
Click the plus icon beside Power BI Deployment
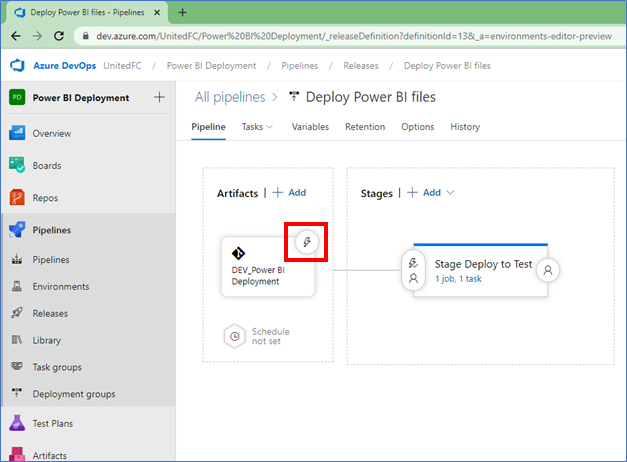pyautogui.click(x=159, y=97)
